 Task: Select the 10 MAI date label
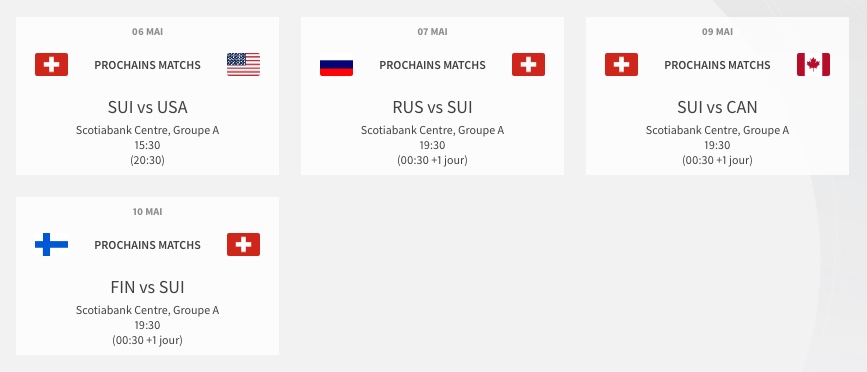pyautogui.click(x=148, y=212)
